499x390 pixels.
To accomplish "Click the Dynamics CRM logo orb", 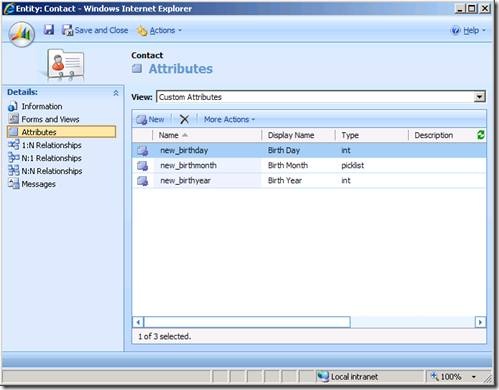I will (x=22, y=34).
